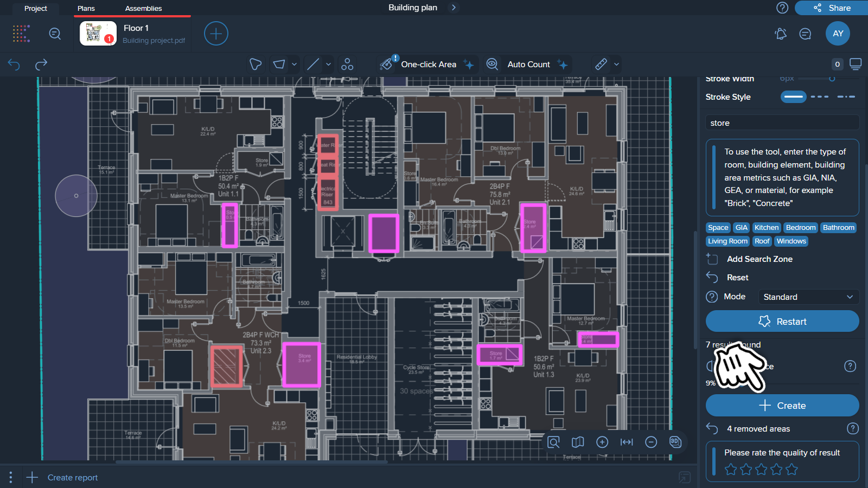The width and height of the screenshot is (868, 488).
Task: Select the freeform area drawing tool
Action: pyautogui.click(x=256, y=65)
